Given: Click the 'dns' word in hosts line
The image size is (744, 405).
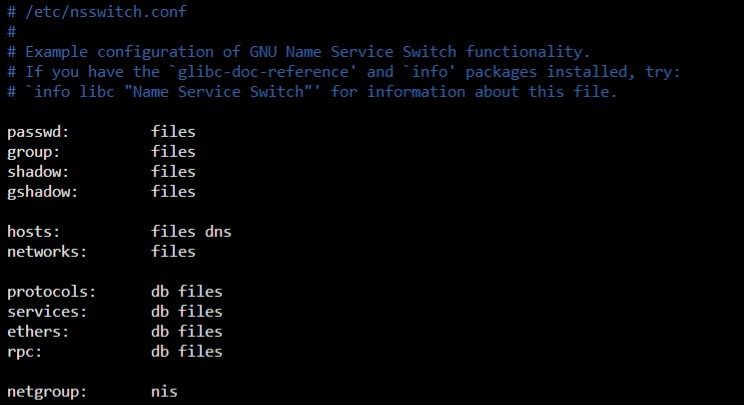Looking at the screenshot, I should coord(218,231).
